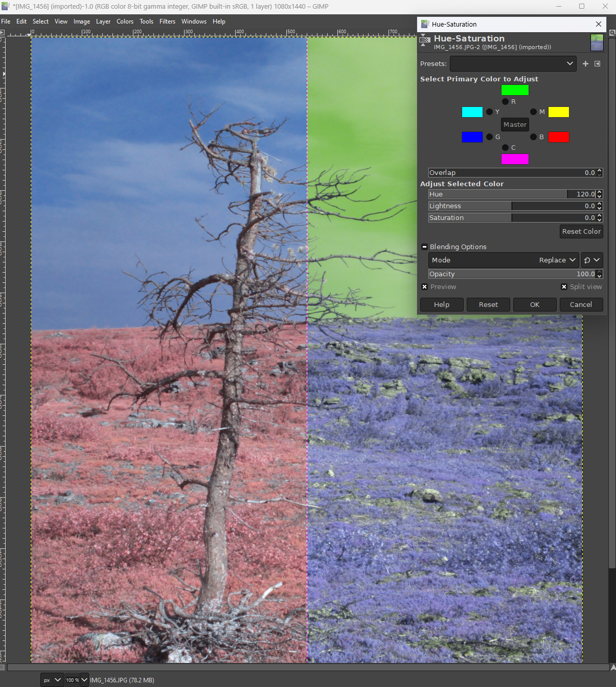This screenshot has height=687, width=616.
Task: Click the Overlap value stepper arrows
Action: click(x=600, y=172)
